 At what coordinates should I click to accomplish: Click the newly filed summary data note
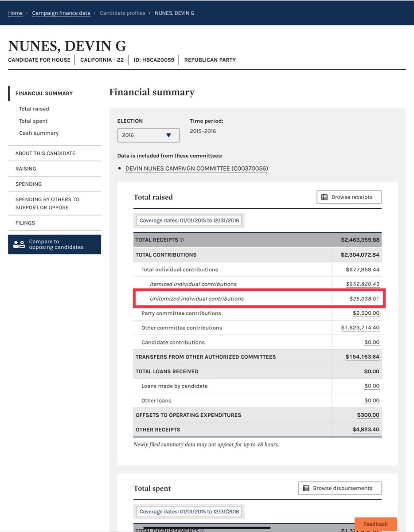[206, 444]
